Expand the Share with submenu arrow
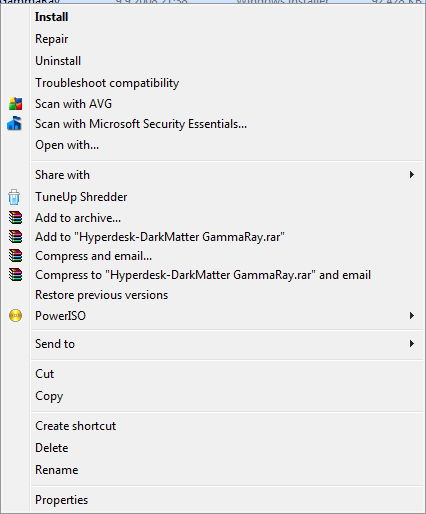Viewport: 426px width, 514px height. [x=412, y=175]
